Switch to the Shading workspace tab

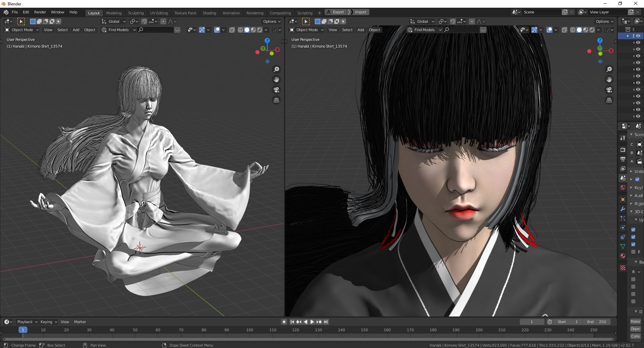pos(209,13)
